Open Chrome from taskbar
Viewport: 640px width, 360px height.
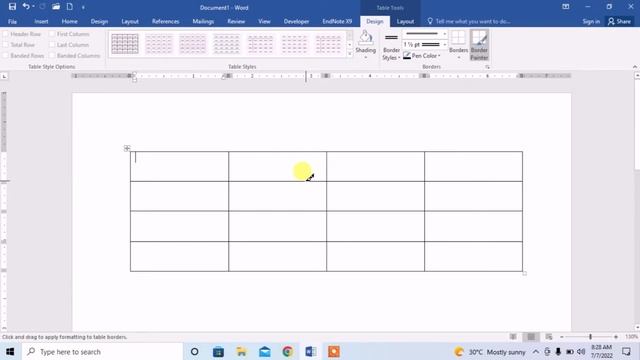coord(288,351)
